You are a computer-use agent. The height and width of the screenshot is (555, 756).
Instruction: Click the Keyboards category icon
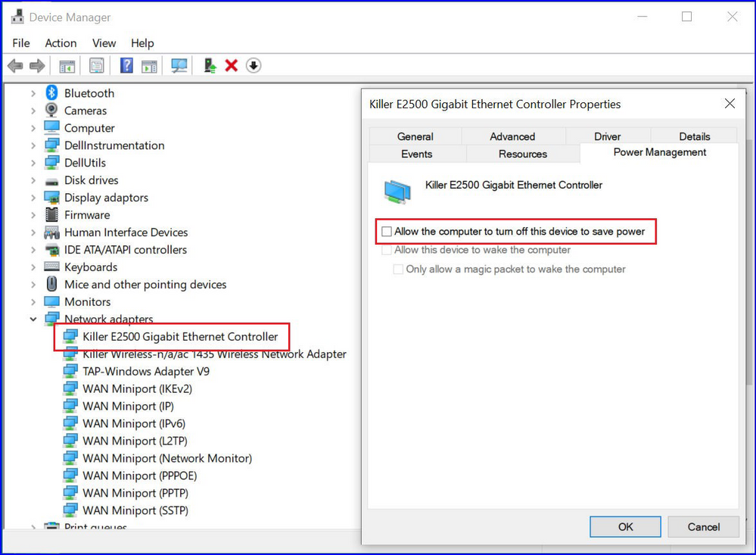[x=51, y=267]
